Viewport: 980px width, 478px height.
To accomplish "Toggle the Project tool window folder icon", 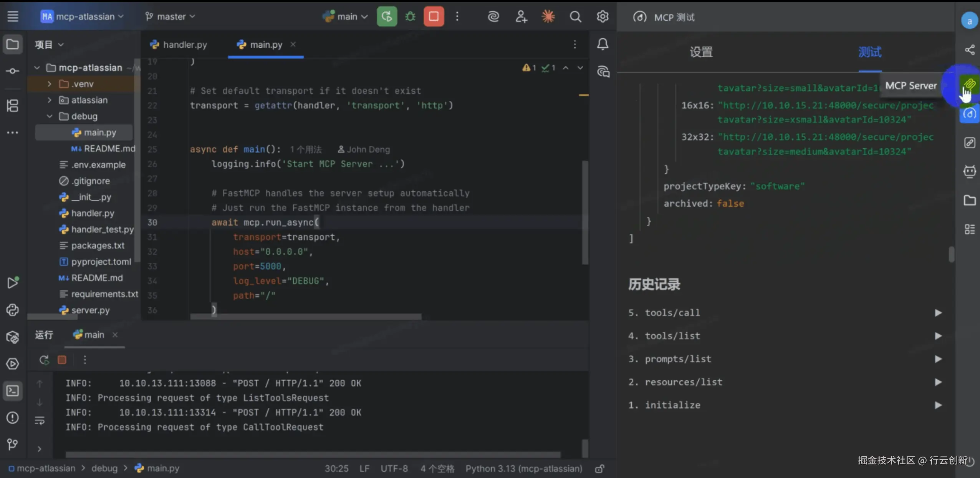I will click(13, 44).
